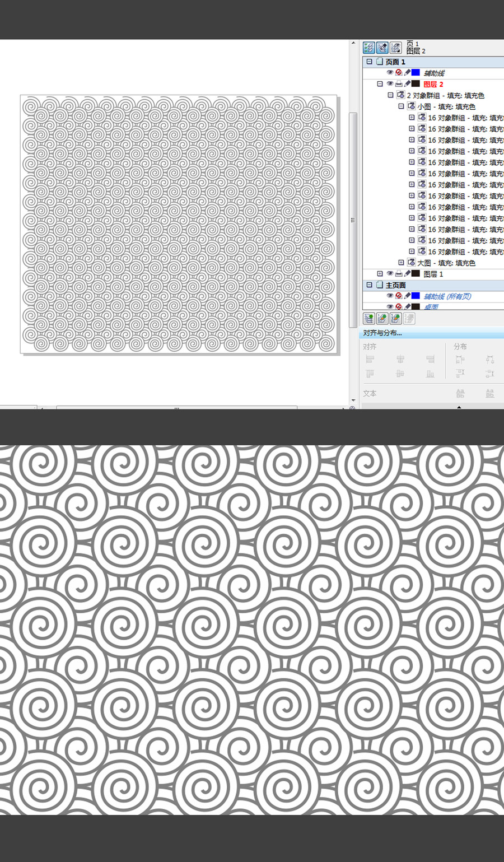Image resolution: width=504 pixels, height=862 pixels.
Task: Click the blue color swatch of 辅助线
Action: point(416,72)
